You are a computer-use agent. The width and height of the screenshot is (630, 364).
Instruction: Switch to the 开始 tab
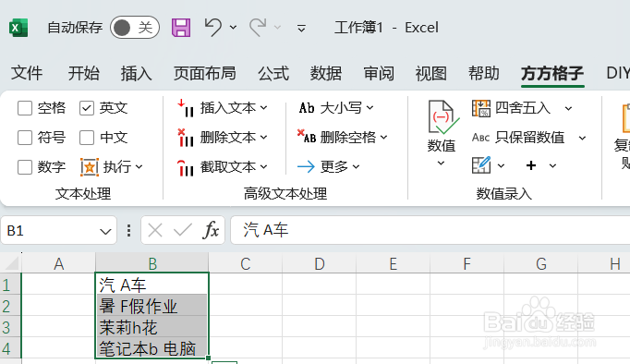point(83,74)
